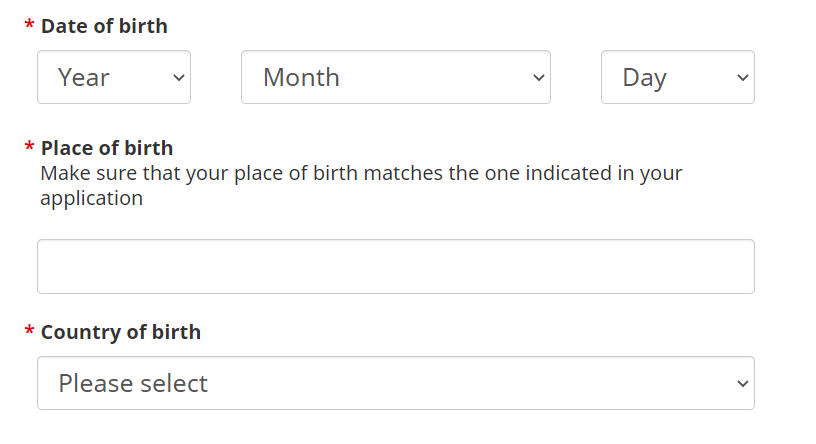Click the "Date of birth" label
816x444 pixels.
pyautogui.click(x=104, y=26)
